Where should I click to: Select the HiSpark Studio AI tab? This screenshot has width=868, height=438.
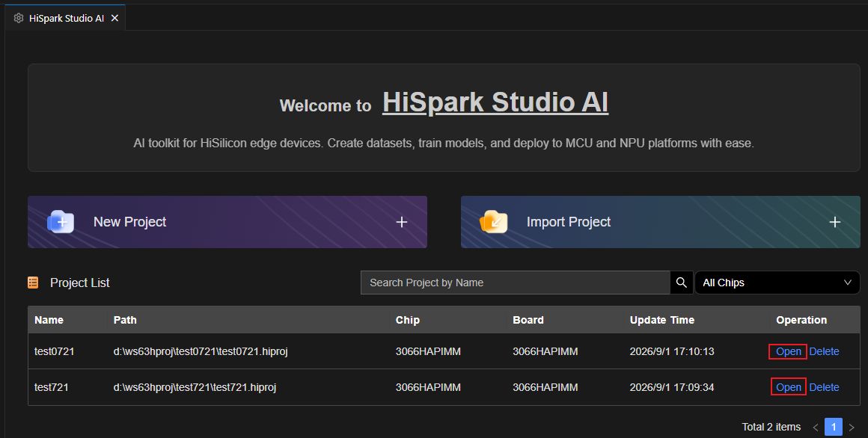click(65, 18)
